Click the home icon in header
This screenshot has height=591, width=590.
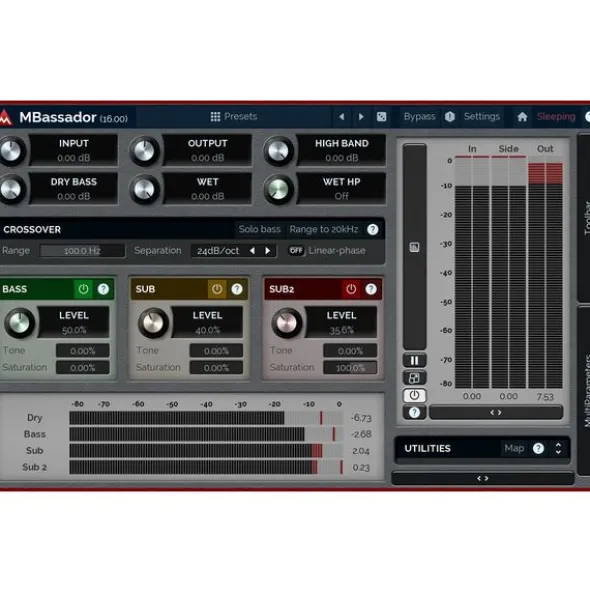[x=522, y=117]
